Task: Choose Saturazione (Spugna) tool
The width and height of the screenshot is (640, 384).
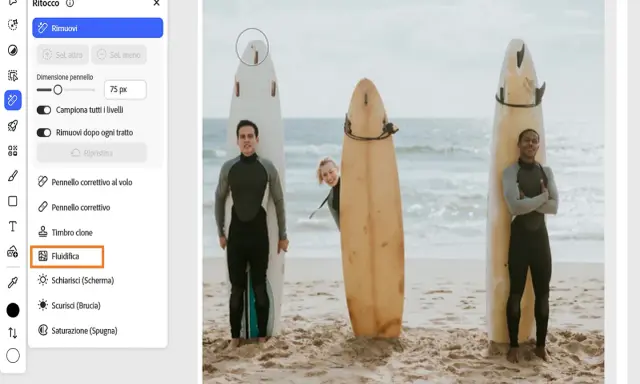Action: [x=78, y=330]
